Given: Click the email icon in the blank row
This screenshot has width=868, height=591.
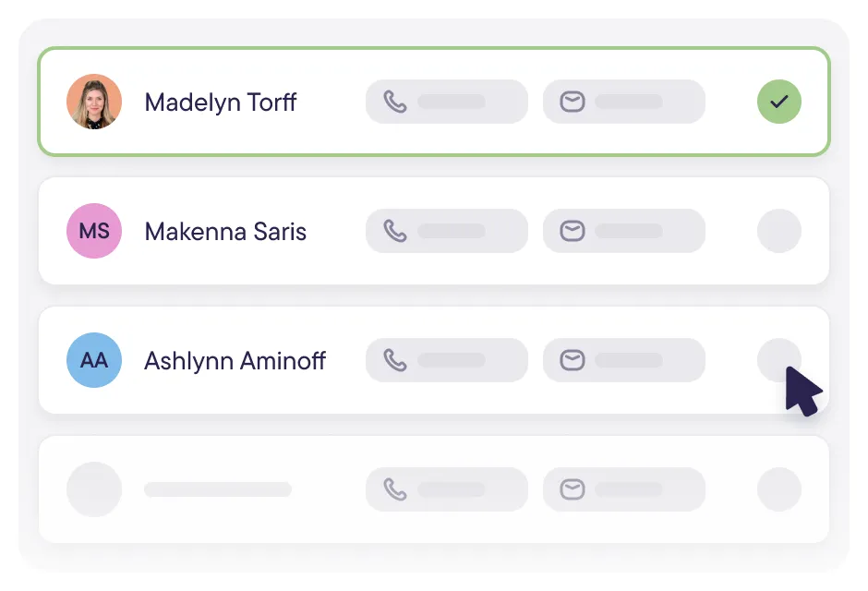Looking at the screenshot, I should coord(573,489).
